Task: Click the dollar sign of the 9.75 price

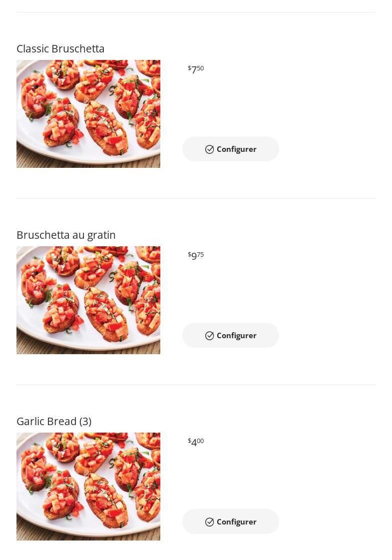Action: pos(189,254)
